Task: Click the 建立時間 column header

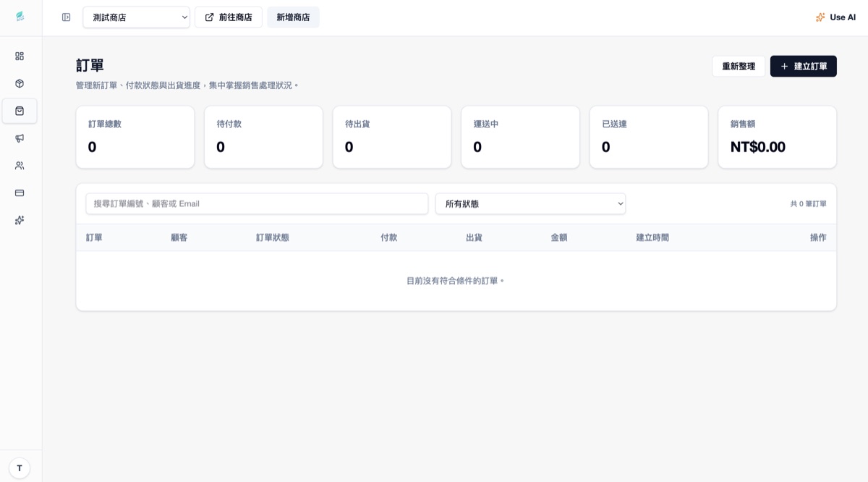Action: 652,237
